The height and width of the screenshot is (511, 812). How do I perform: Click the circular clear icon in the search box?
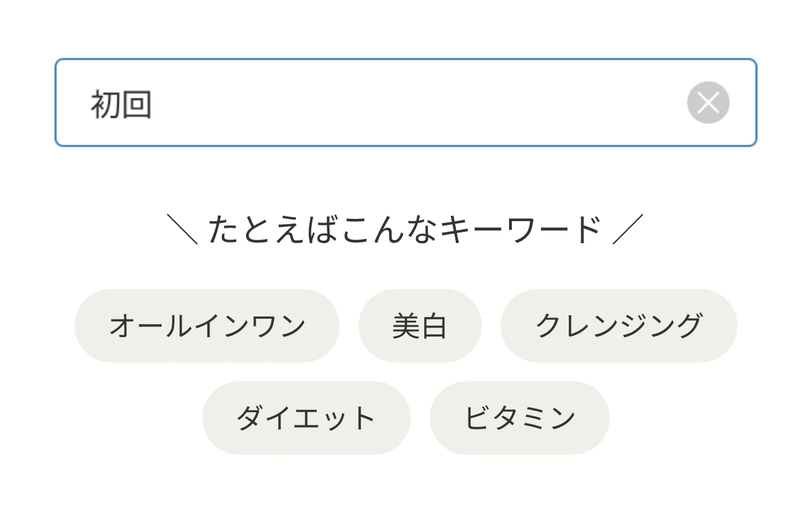(x=708, y=102)
